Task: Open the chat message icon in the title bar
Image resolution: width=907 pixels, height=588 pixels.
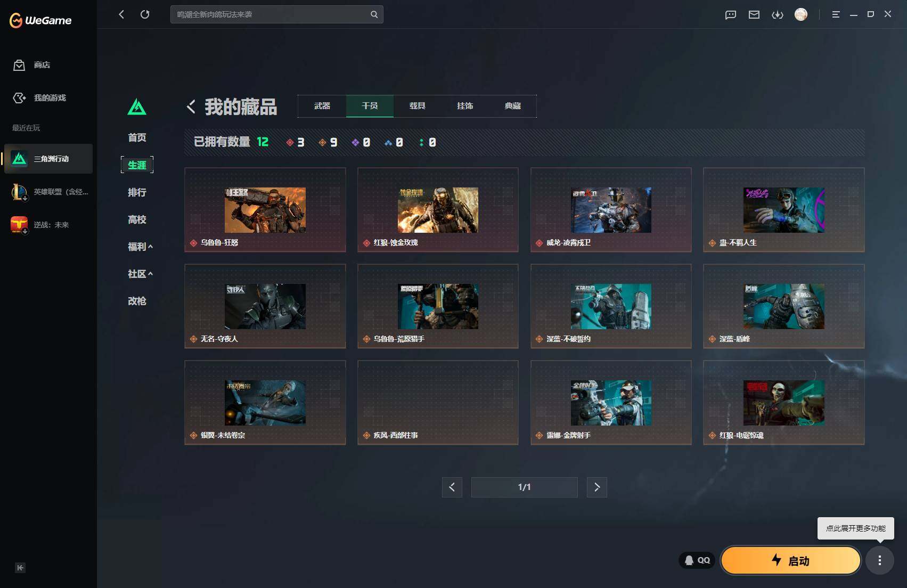Action: pyautogui.click(x=730, y=15)
